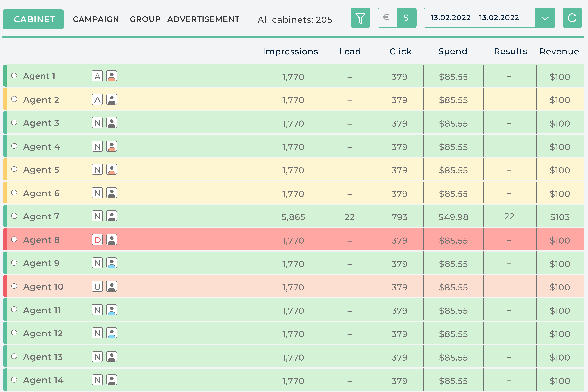This screenshot has width=588, height=392.
Task: Sort by the Impressions column header
Action: click(x=290, y=51)
